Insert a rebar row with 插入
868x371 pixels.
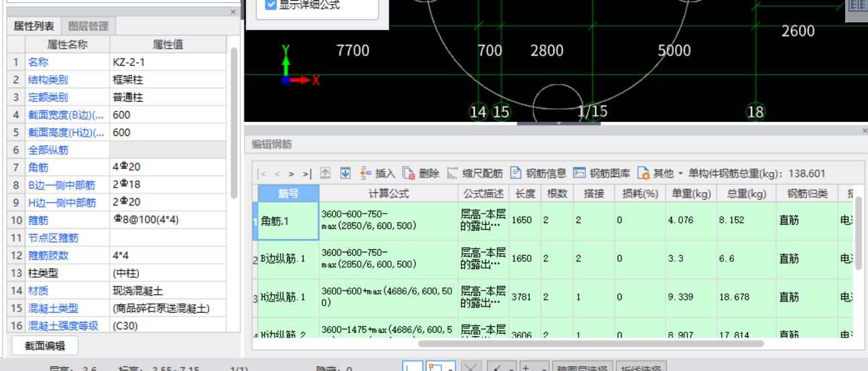pos(377,173)
